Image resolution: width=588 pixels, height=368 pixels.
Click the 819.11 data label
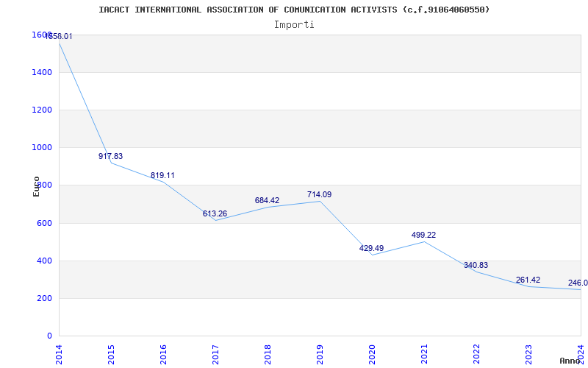162,176
